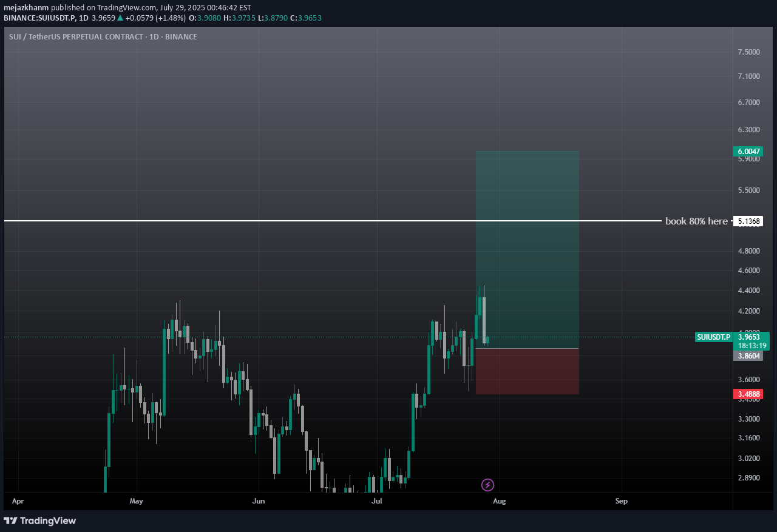Click the green take-profit zone of the position

(527, 250)
